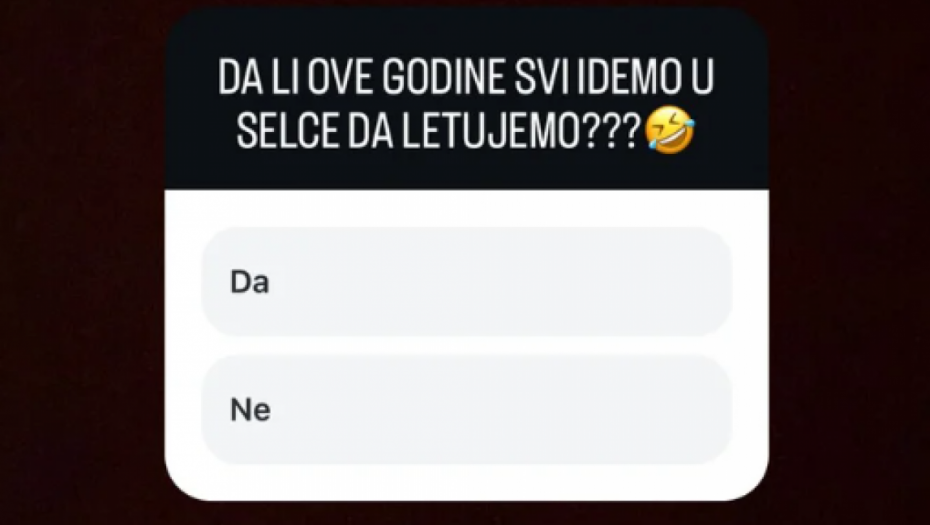This screenshot has width=930, height=525.
Task: Vote for the Ne poll option
Action: (x=466, y=409)
